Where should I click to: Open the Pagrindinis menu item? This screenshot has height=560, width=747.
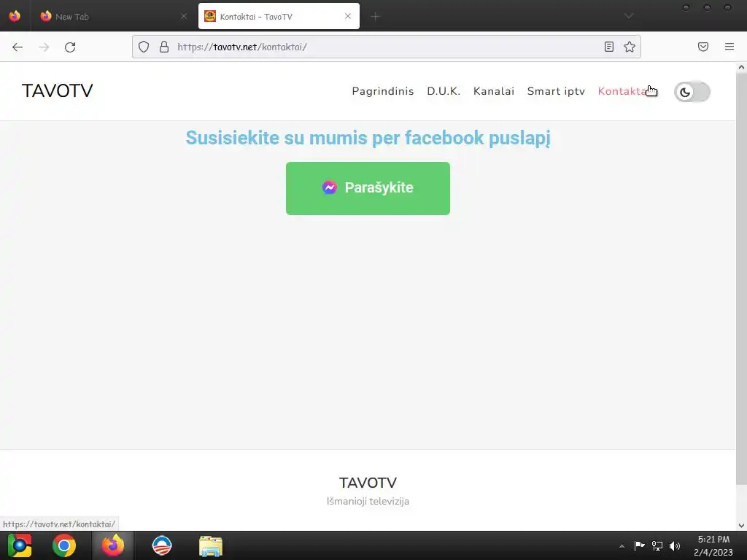[382, 91]
